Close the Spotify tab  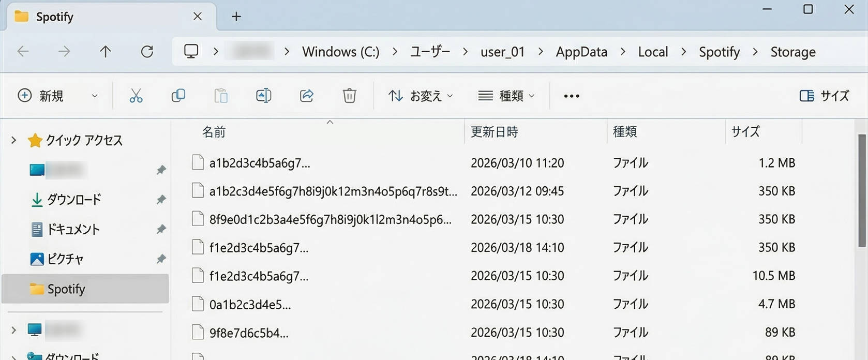pos(198,17)
